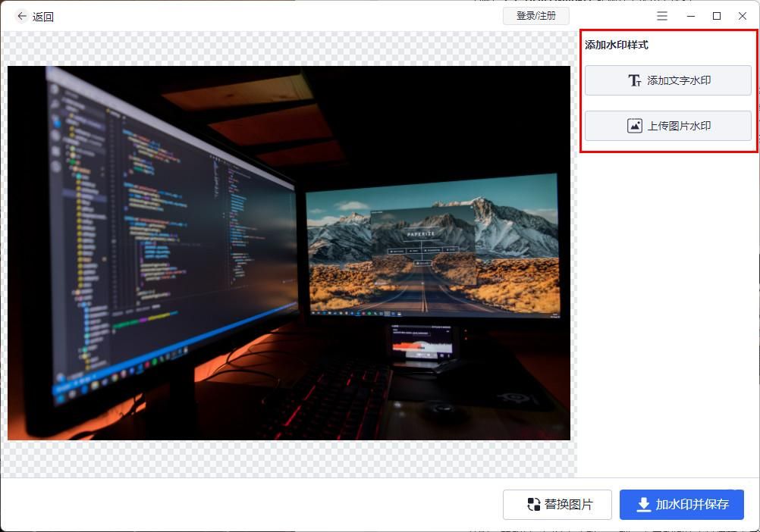This screenshot has height=532, width=760.
Task: Open the hamburger menu icon
Action: pos(661,16)
